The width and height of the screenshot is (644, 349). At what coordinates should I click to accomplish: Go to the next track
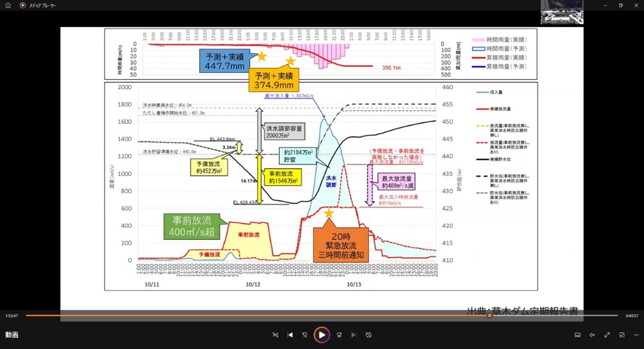pos(353,335)
